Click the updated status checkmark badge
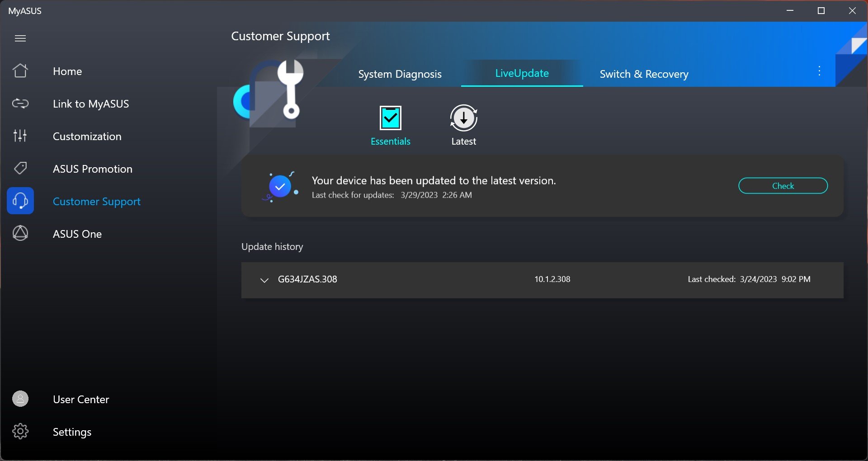The height and width of the screenshot is (461, 868). [280, 186]
